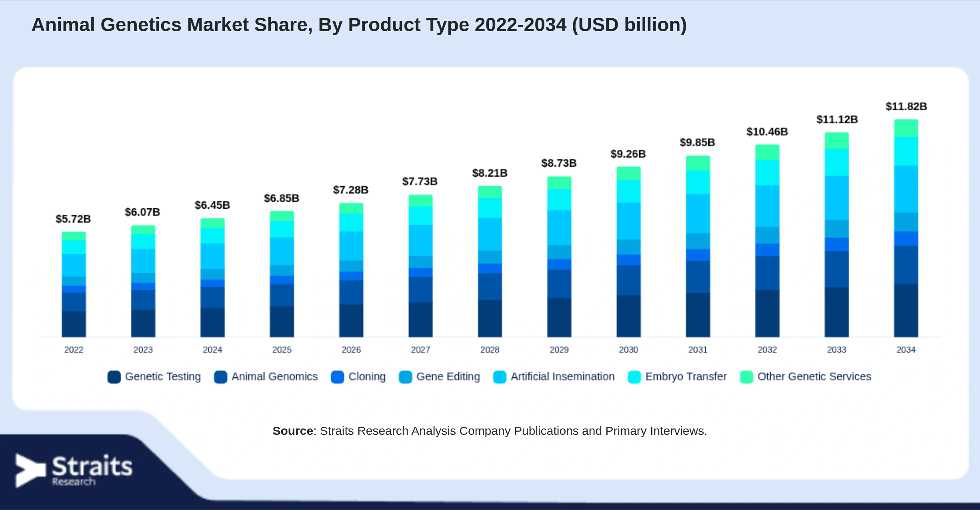Click the 2023 axis label
Screen dimensions: 980x510
(x=143, y=350)
